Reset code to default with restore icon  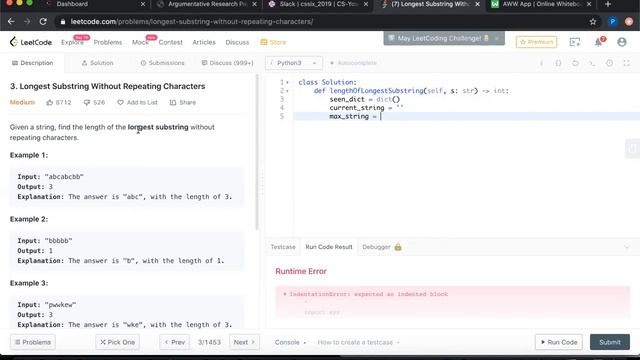[575, 63]
